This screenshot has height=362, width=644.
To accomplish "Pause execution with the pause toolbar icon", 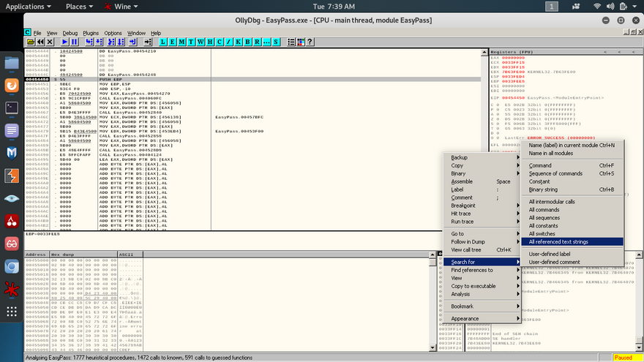I will [x=75, y=42].
